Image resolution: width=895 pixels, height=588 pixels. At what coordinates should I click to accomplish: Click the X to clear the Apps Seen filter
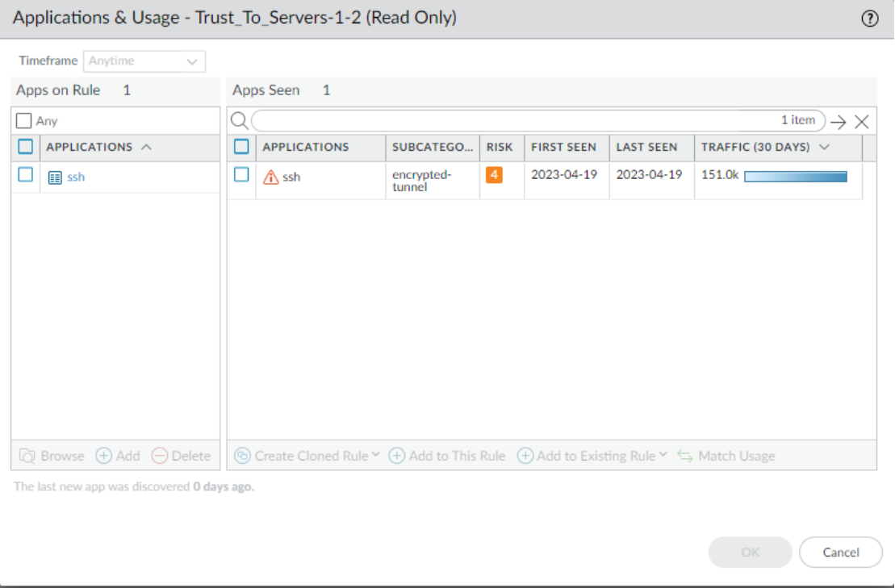[x=862, y=121]
